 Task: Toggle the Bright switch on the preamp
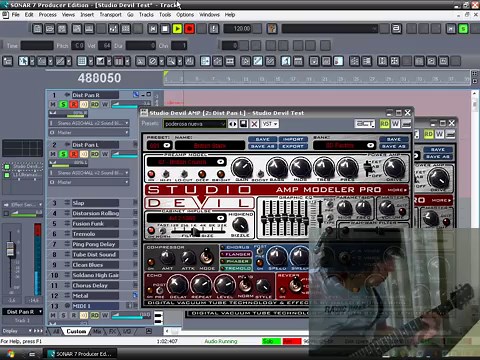[221, 174]
